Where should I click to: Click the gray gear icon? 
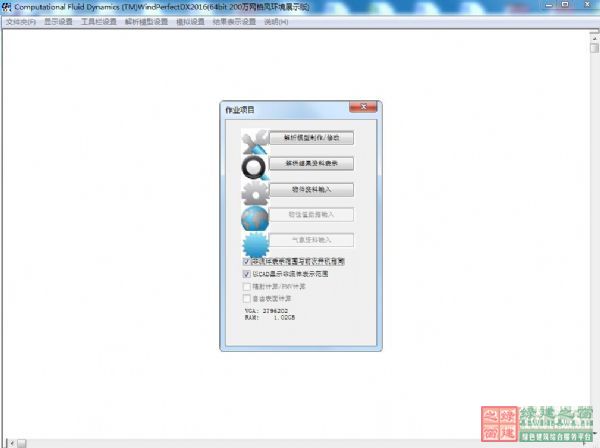pos(255,192)
